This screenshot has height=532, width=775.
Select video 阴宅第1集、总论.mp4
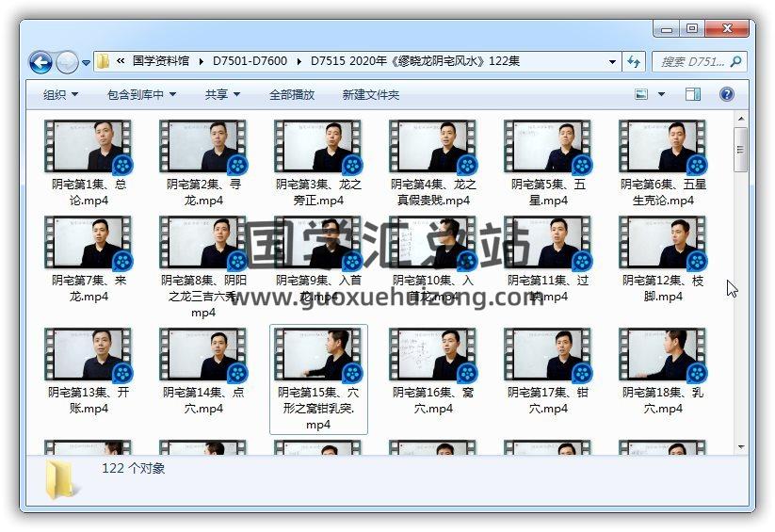89,163
